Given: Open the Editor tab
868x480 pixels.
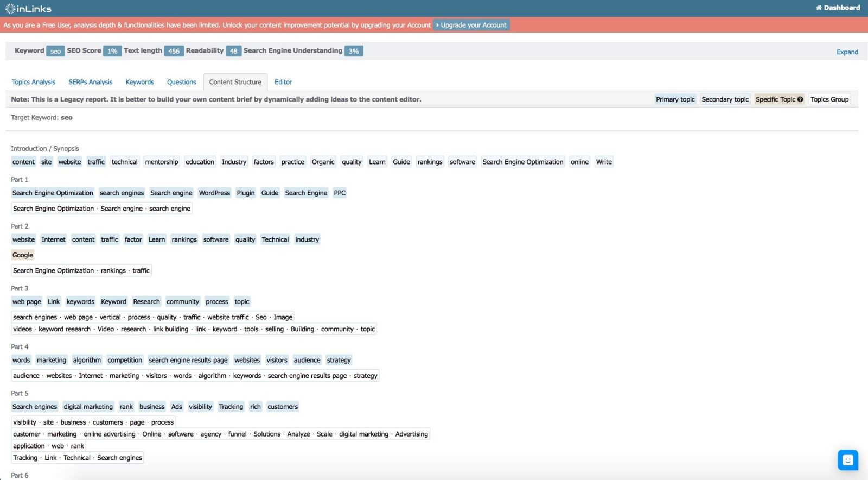Looking at the screenshot, I should click(x=283, y=82).
